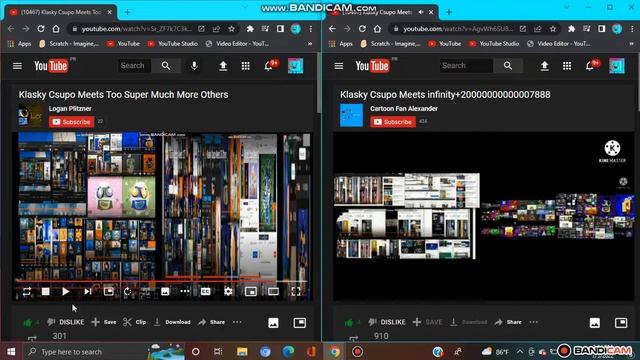The width and height of the screenshot is (640, 360).
Task: Open the account avatar menu in right window
Action: pos(617,66)
